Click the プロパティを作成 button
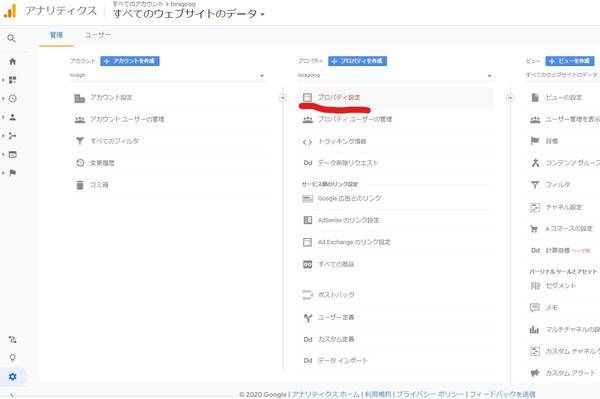This screenshot has height=399, width=600. (357, 61)
